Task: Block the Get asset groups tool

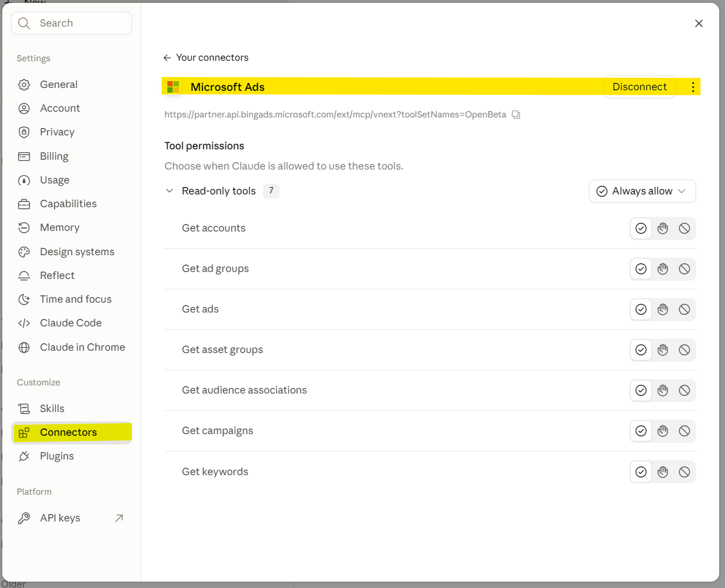Action: pos(684,350)
